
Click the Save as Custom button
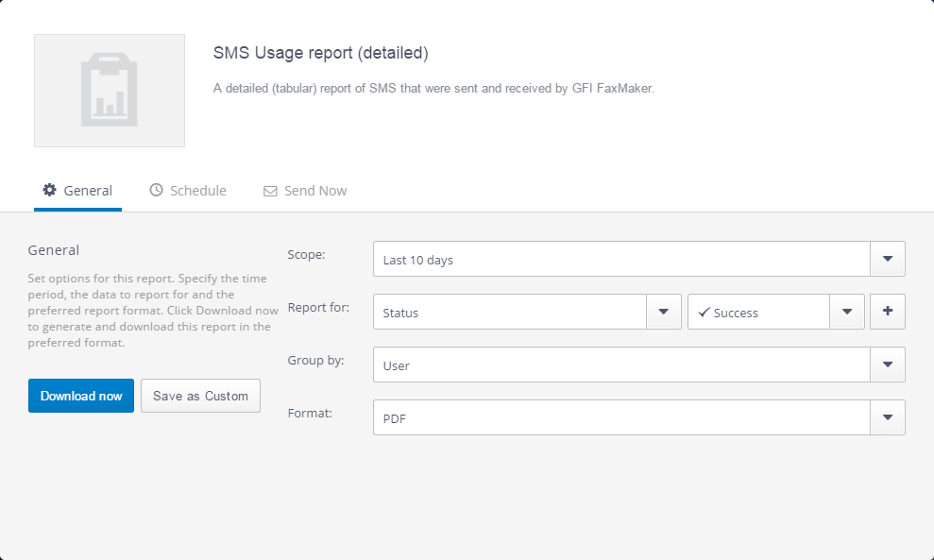point(201,396)
